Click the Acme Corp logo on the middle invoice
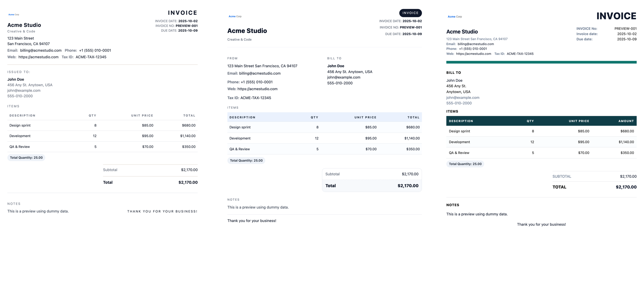The width and height of the screenshot is (644, 290). pos(235,17)
